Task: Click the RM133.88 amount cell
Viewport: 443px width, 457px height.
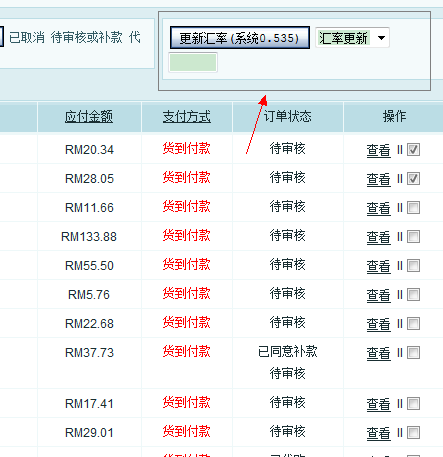Action: [89, 237]
